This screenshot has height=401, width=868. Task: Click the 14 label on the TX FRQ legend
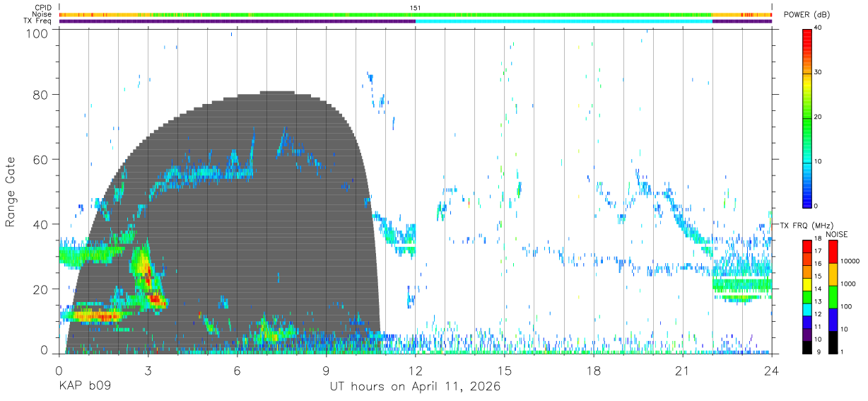pyautogui.click(x=818, y=289)
